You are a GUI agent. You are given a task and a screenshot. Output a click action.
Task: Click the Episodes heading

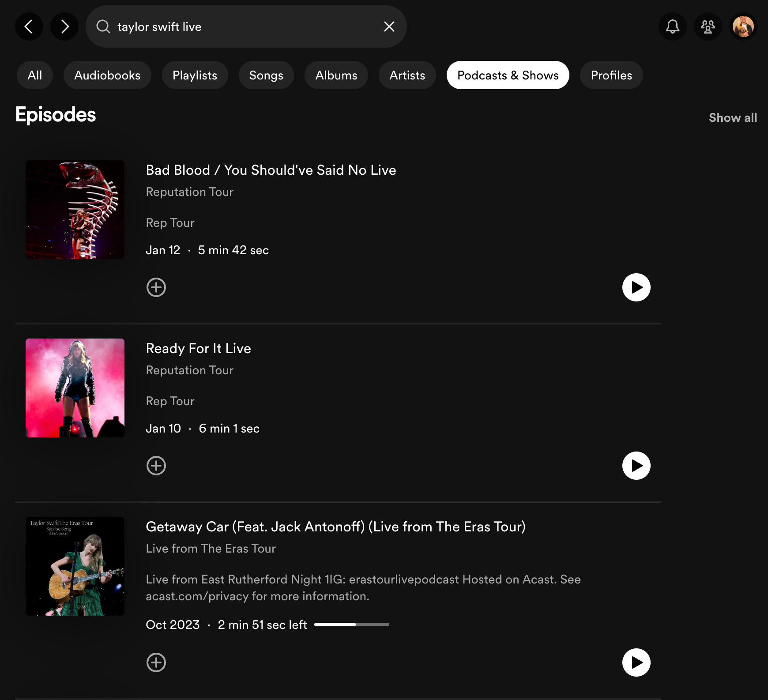click(x=56, y=115)
